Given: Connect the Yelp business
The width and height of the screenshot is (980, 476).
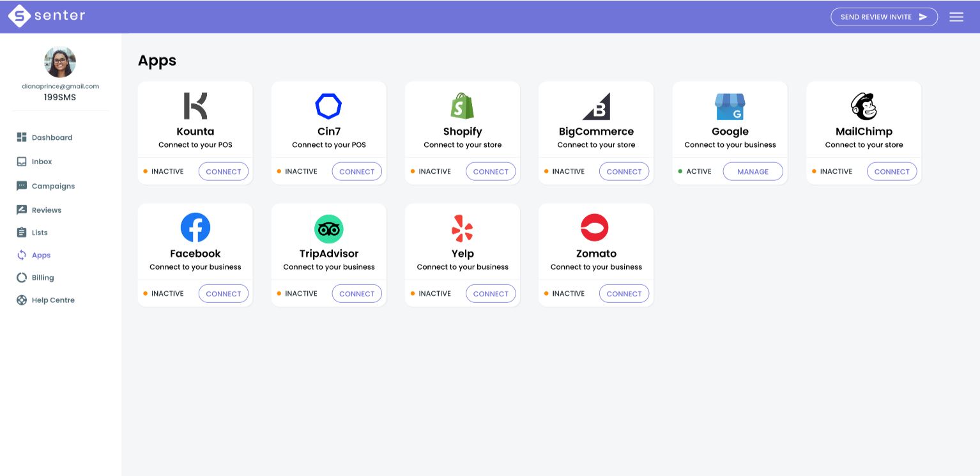Looking at the screenshot, I should 491,293.
